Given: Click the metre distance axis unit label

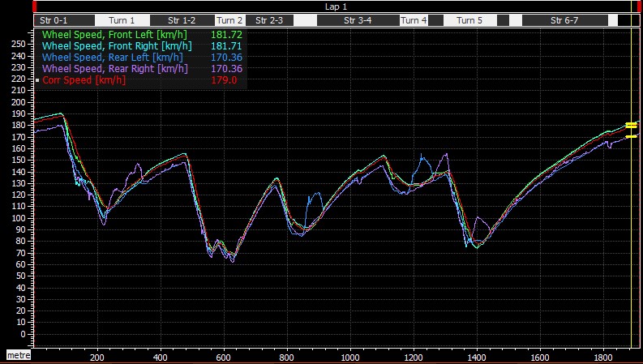Looking at the screenshot, I should coord(19,355).
